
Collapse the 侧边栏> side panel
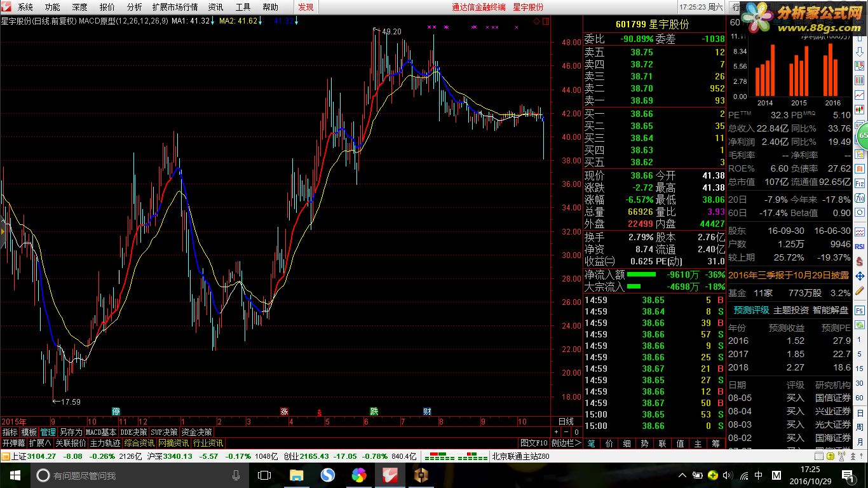(566, 443)
